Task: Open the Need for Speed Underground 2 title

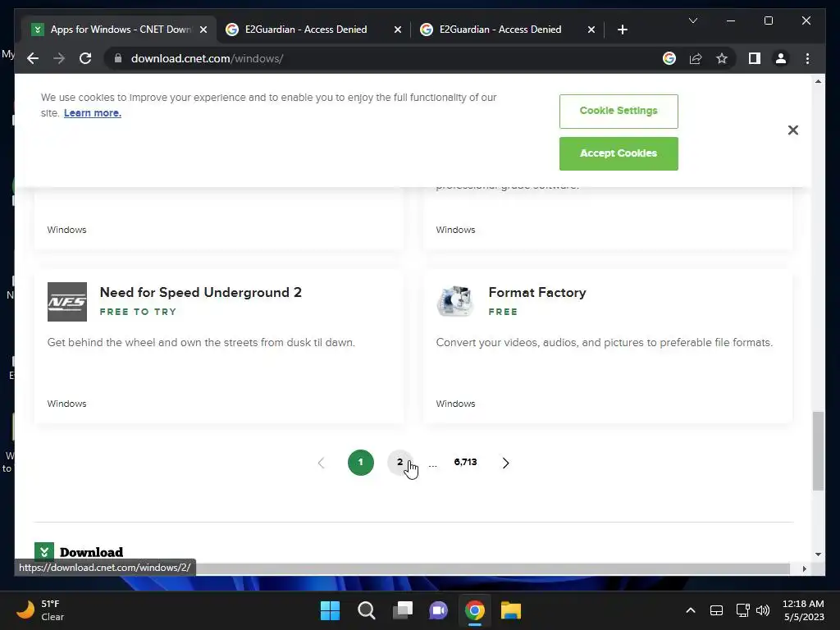Action: (x=200, y=293)
